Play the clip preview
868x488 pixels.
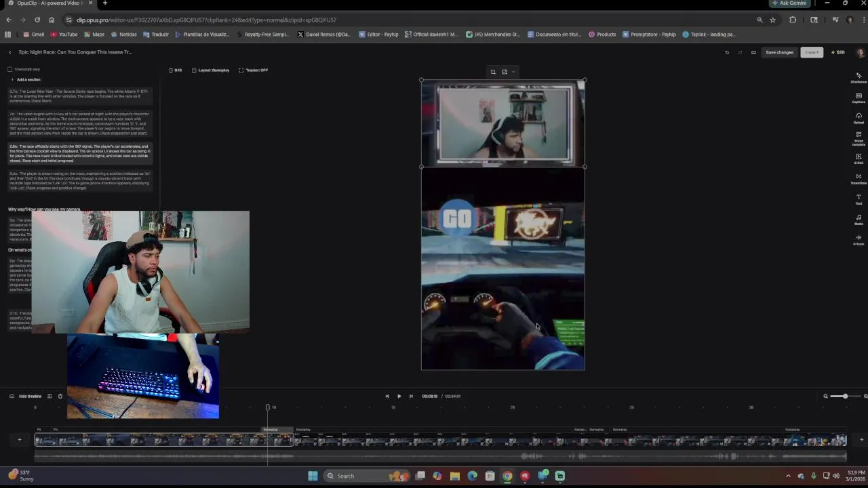click(x=399, y=396)
